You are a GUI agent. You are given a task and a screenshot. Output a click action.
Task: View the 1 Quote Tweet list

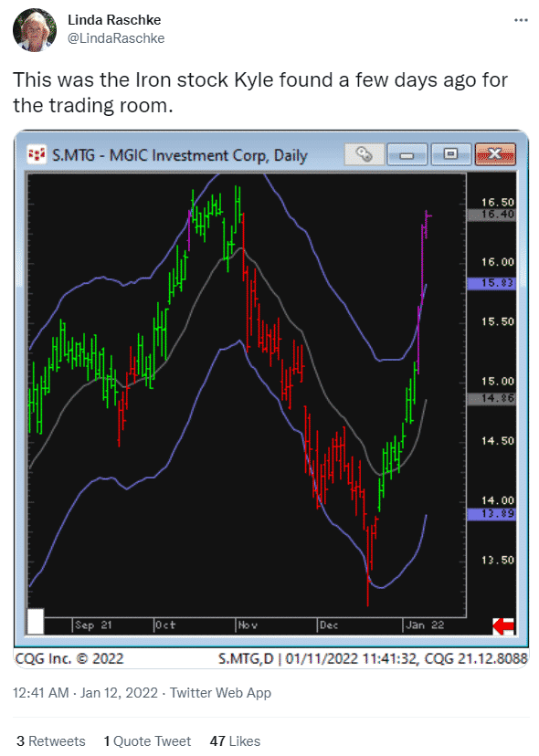(x=147, y=740)
